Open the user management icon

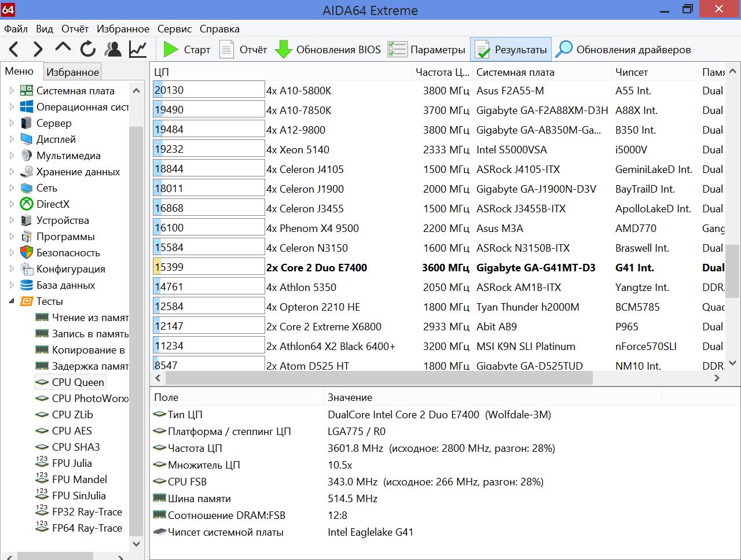113,49
